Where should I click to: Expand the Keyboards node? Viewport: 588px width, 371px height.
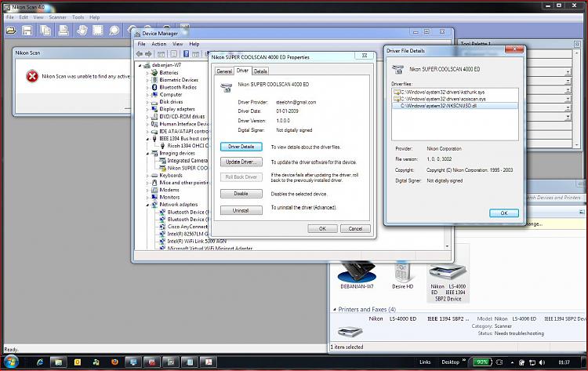[147, 176]
